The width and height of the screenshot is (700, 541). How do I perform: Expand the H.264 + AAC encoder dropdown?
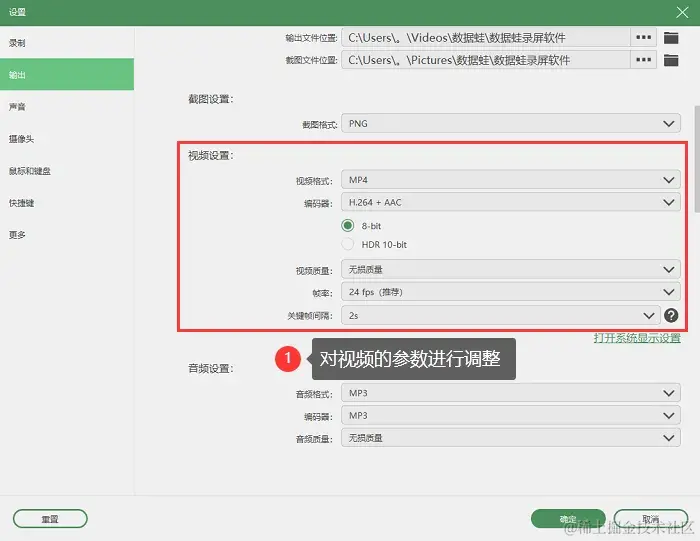click(511, 202)
